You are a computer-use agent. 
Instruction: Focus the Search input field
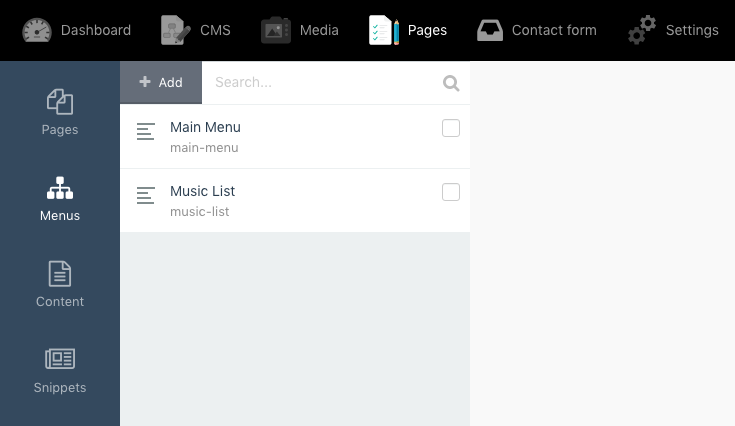pyautogui.click(x=320, y=83)
